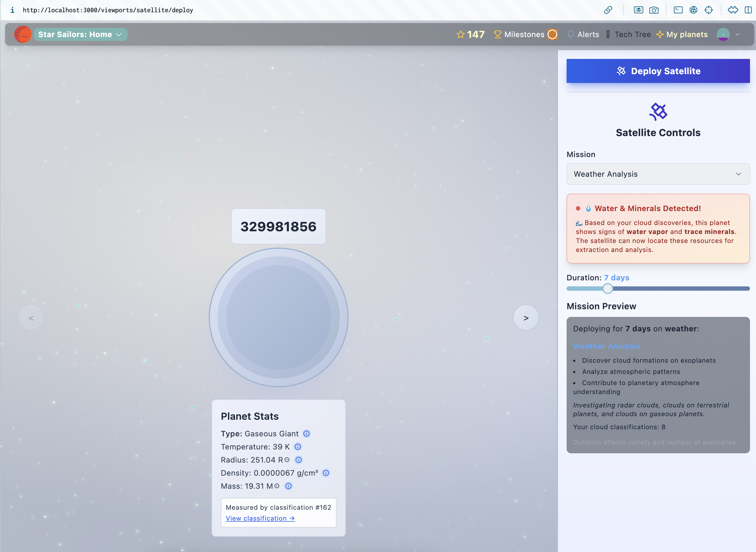
Task: Expand the Star Sailors: Home menu
Action: [x=80, y=34]
